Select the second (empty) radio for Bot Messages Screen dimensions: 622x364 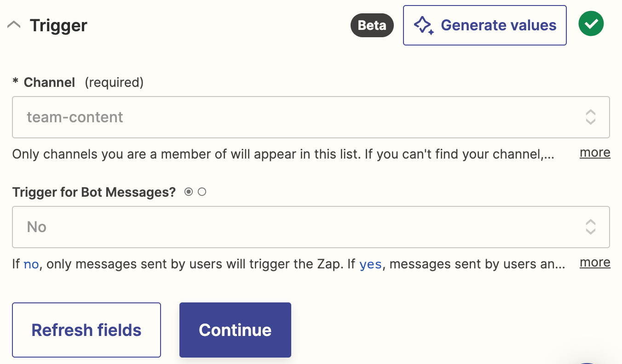click(202, 192)
